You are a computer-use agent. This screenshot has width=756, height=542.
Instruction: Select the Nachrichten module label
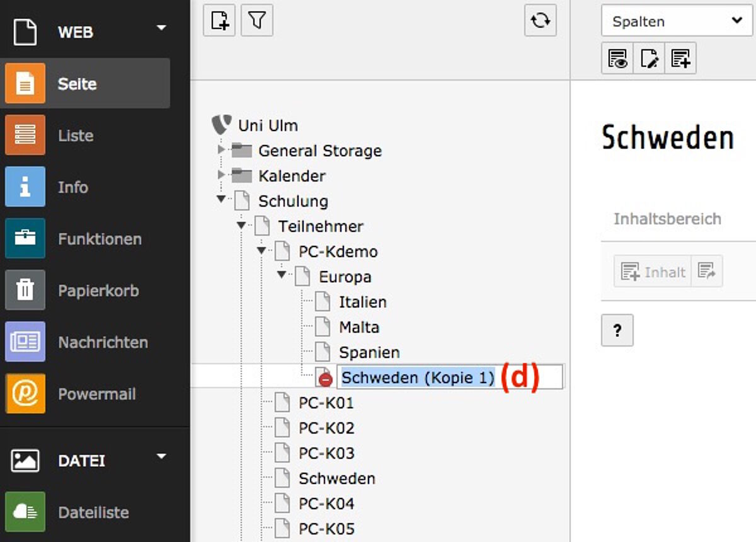(103, 342)
